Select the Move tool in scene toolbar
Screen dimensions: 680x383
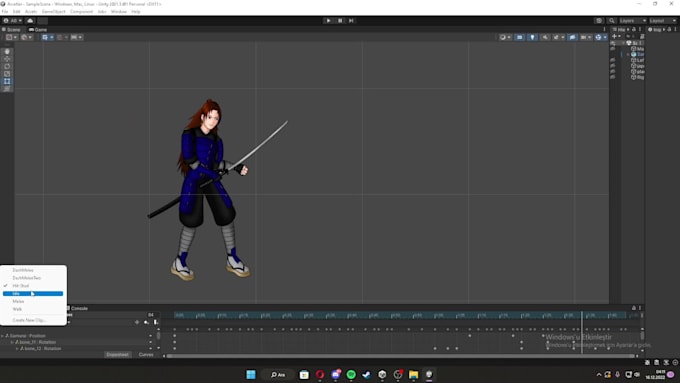pyautogui.click(x=7, y=59)
